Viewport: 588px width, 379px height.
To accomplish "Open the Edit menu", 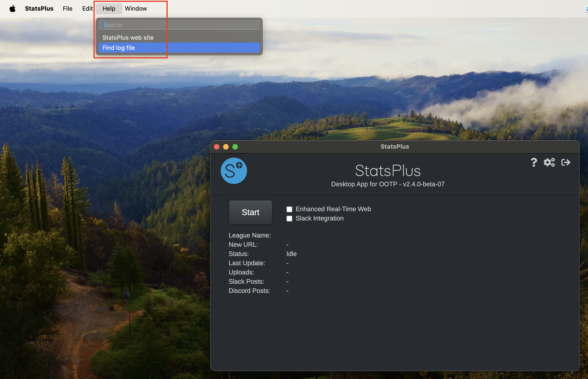I will (x=87, y=9).
